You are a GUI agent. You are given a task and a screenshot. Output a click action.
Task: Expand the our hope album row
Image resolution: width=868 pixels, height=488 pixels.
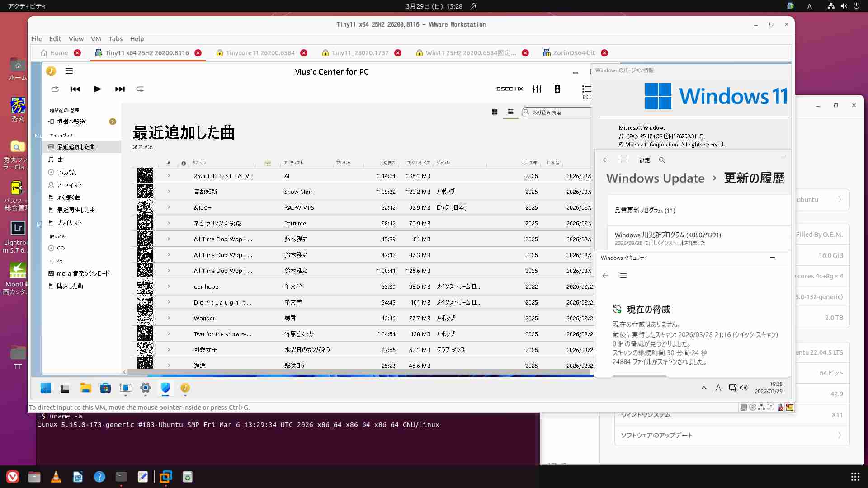pos(169,286)
